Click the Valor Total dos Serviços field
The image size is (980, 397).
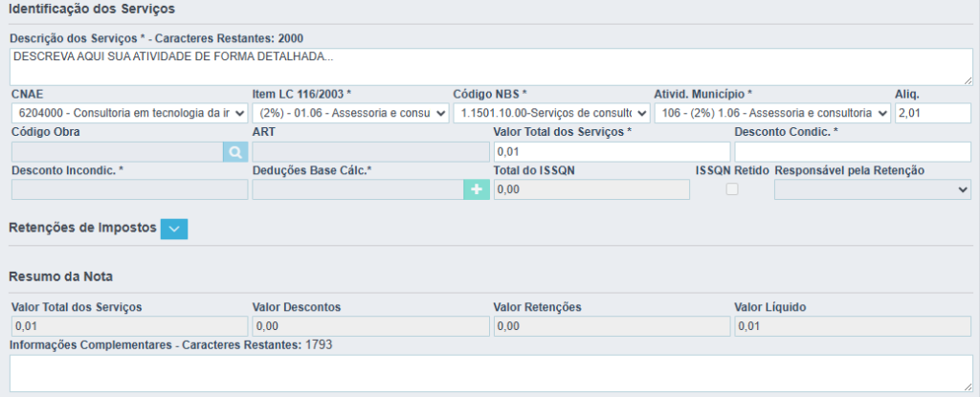tap(612, 151)
